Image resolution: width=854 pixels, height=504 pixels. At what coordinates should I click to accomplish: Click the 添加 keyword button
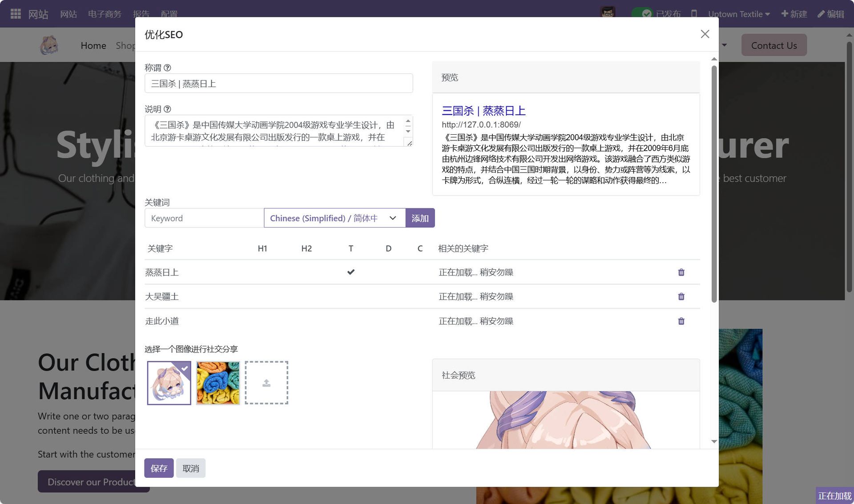coord(420,218)
